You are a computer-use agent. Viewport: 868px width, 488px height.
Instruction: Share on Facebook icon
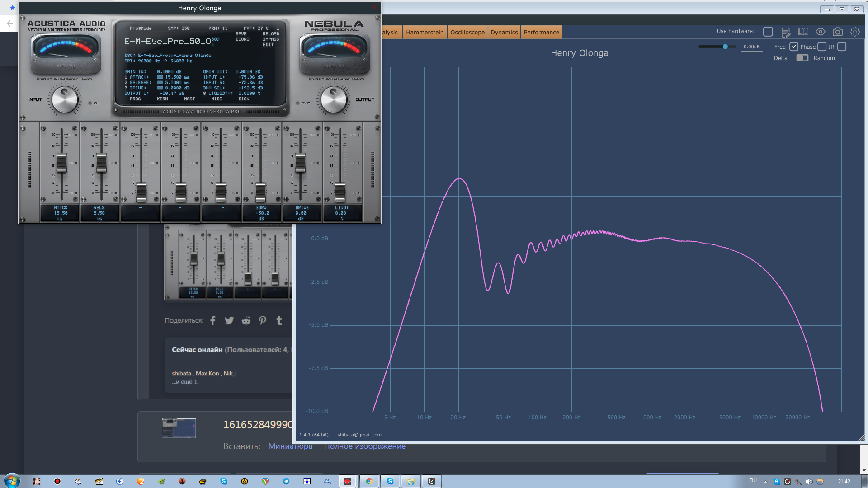click(x=213, y=320)
